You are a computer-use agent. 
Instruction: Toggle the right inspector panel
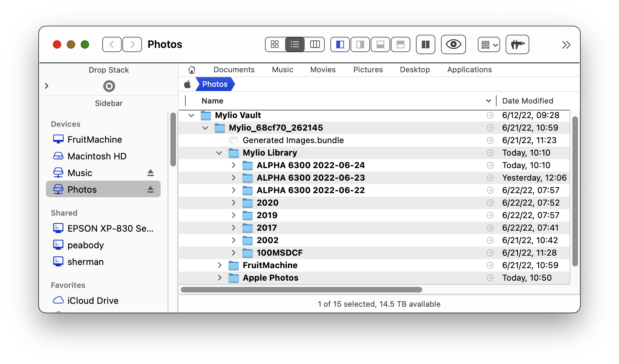(x=360, y=44)
